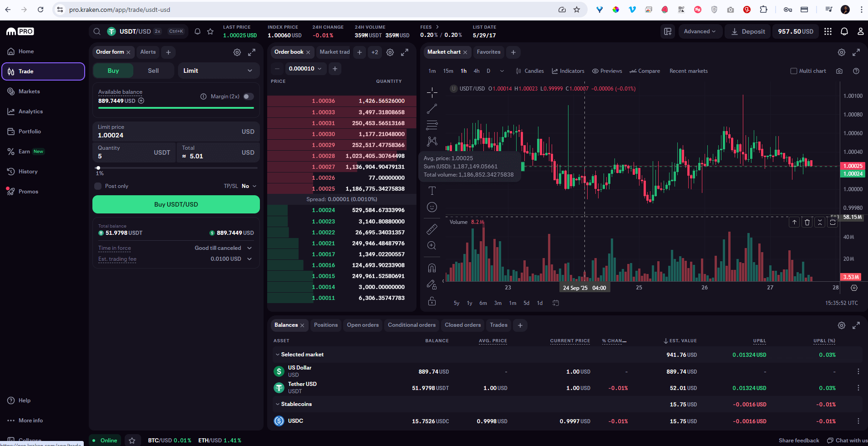Add USDT/USD to favorites with star
The image size is (868, 446).
pos(210,31)
